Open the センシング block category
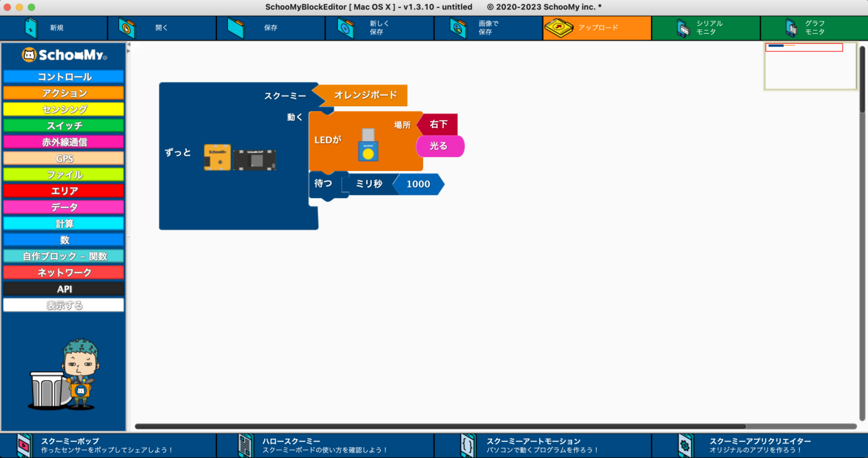Image resolution: width=868 pixels, height=458 pixels. pyautogui.click(x=63, y=110)
